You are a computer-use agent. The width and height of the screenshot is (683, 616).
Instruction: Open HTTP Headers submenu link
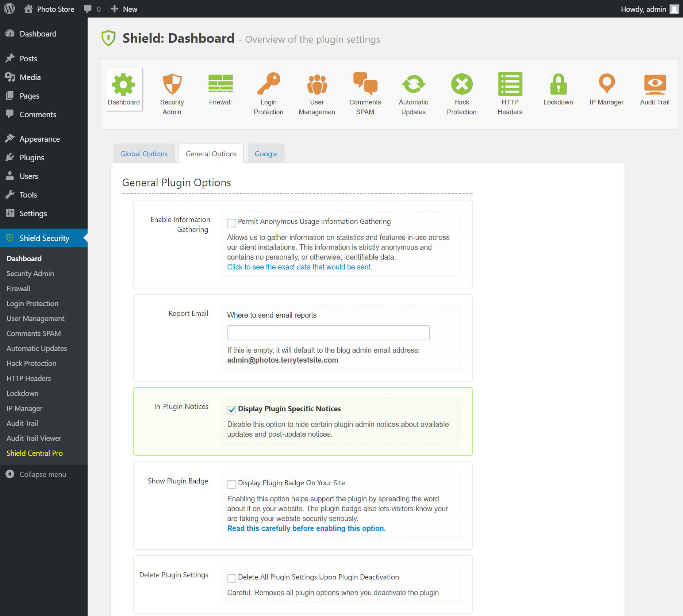tap(28, 378)
